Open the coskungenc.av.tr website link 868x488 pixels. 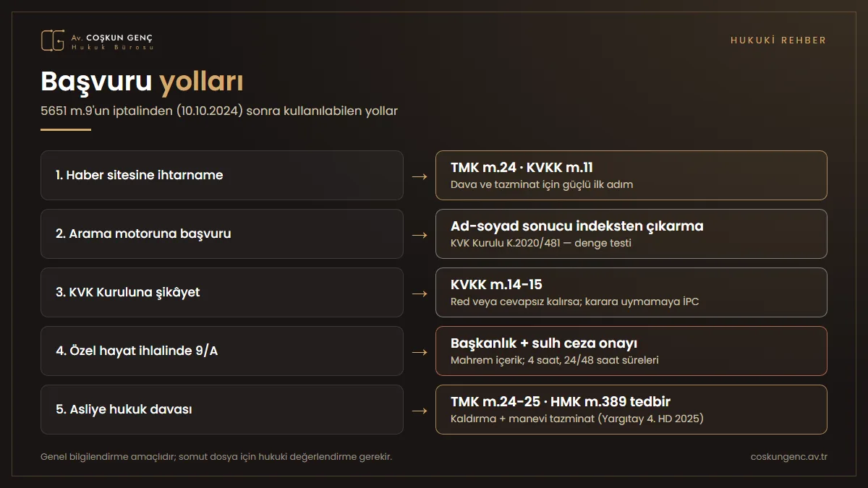coord(789,457)
